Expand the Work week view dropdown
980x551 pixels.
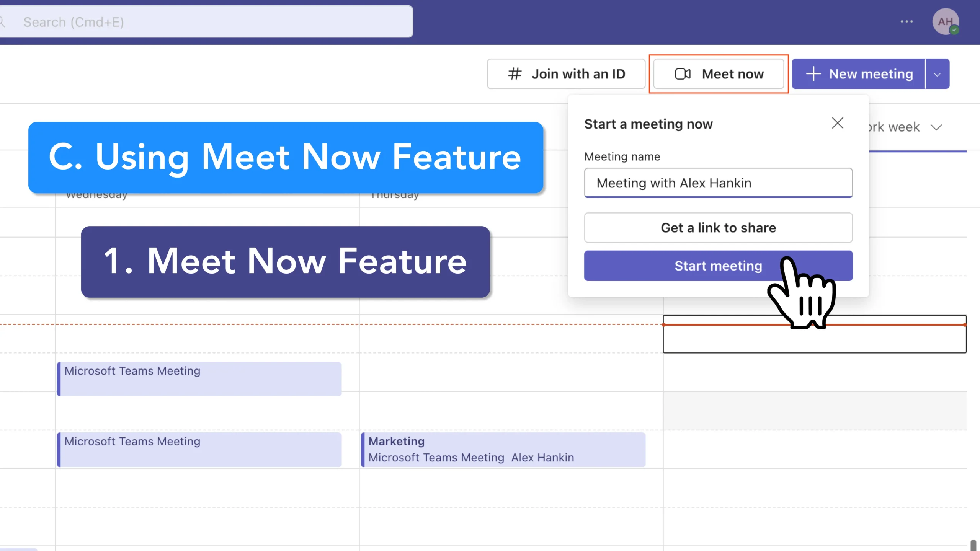(936, 127)
